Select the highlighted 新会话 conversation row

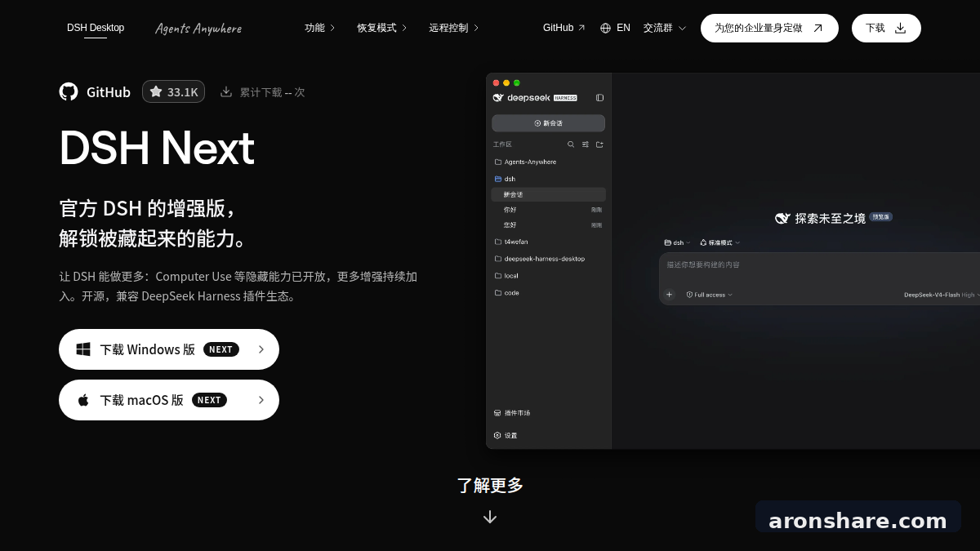(549, 194)
